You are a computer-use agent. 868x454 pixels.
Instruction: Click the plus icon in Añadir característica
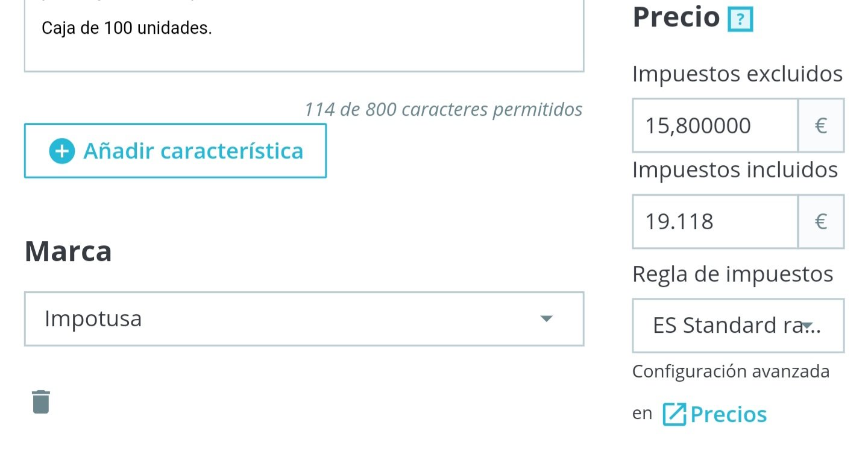(61, 151)
